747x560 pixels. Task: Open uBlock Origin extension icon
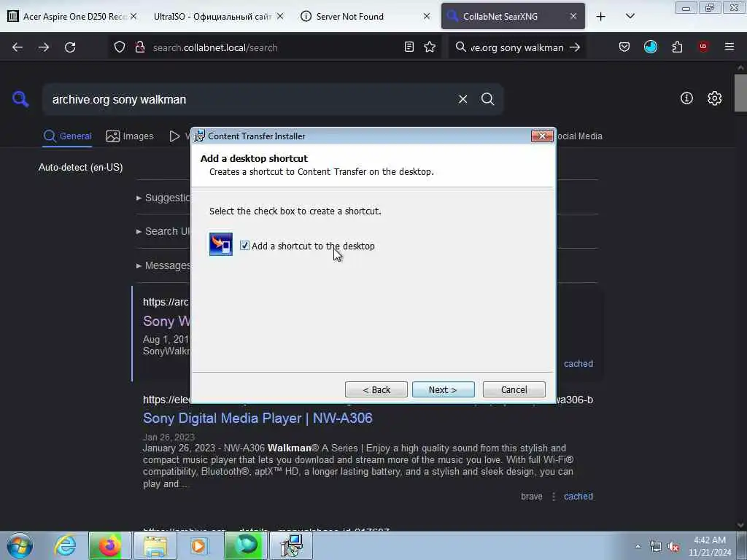point(703,47)
